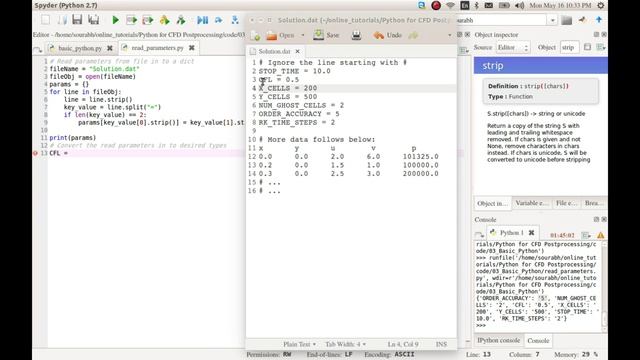This screenshot has width=640, height=360.
Task: Run cell and advance icon
Action: coord(148,20)
